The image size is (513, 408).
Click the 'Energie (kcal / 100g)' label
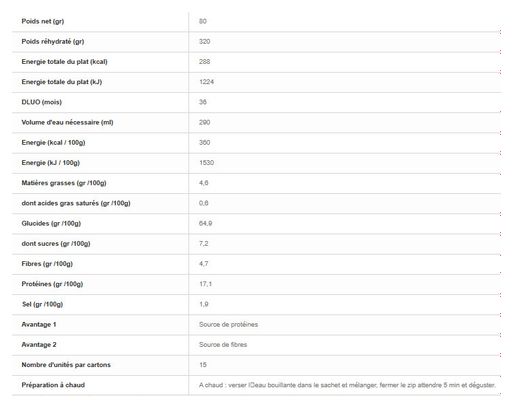[53, 143]
